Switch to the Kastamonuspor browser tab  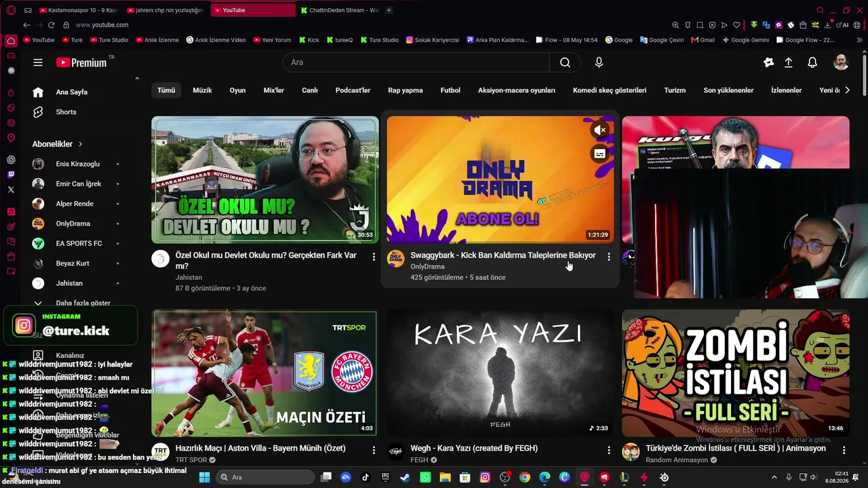pos(78,10)
